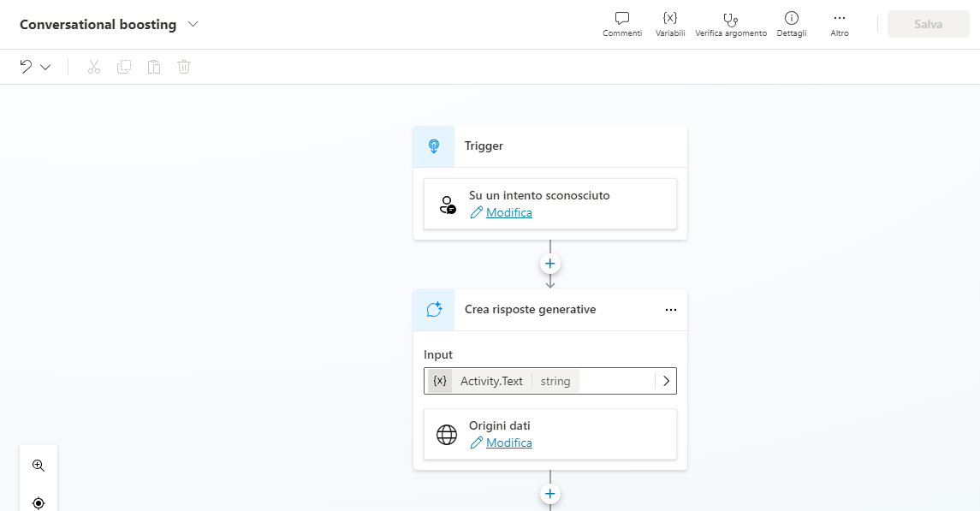Open Crea risposte generative node options
Image resolution: width=980 pixels, height=511 pixels.
671,310
